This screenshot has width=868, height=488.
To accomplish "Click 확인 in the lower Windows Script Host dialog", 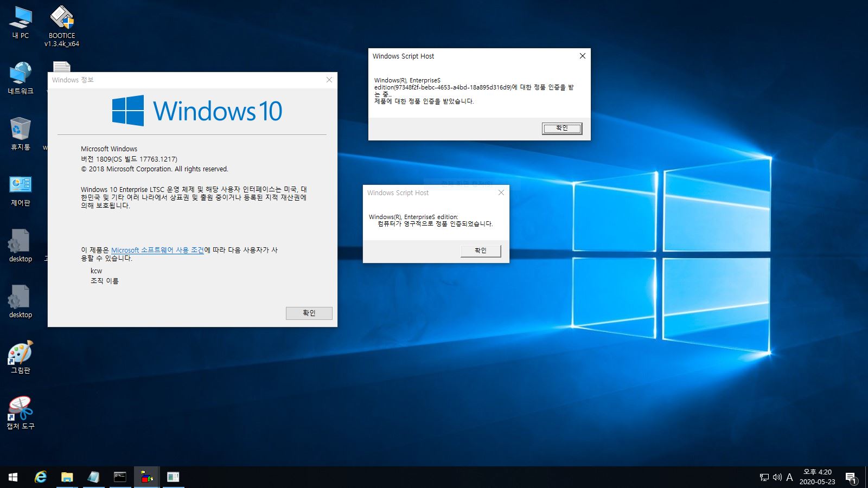I will (x=481, y=251).
